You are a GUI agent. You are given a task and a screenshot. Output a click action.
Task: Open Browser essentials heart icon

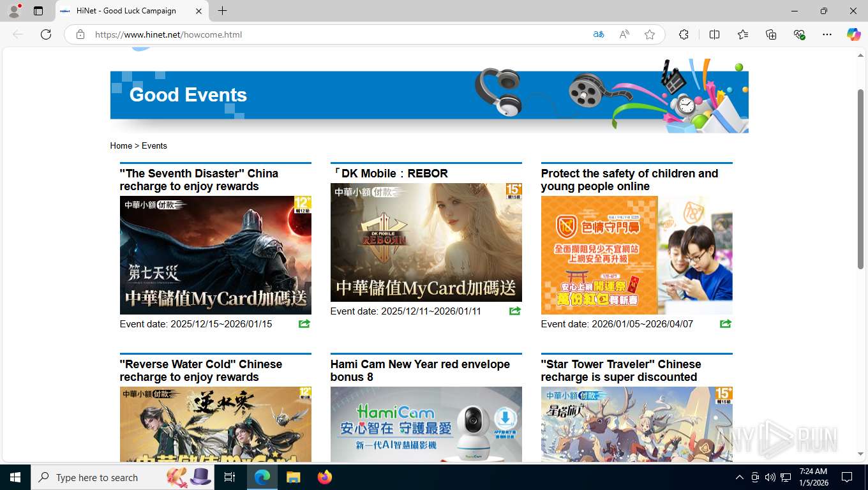799,34
